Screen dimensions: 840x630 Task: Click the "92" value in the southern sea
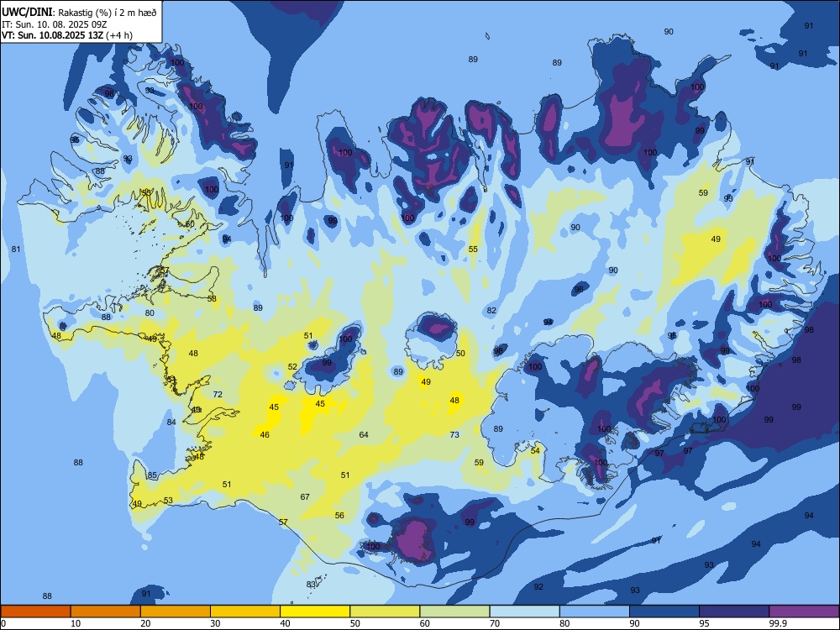tap(538, 587)
